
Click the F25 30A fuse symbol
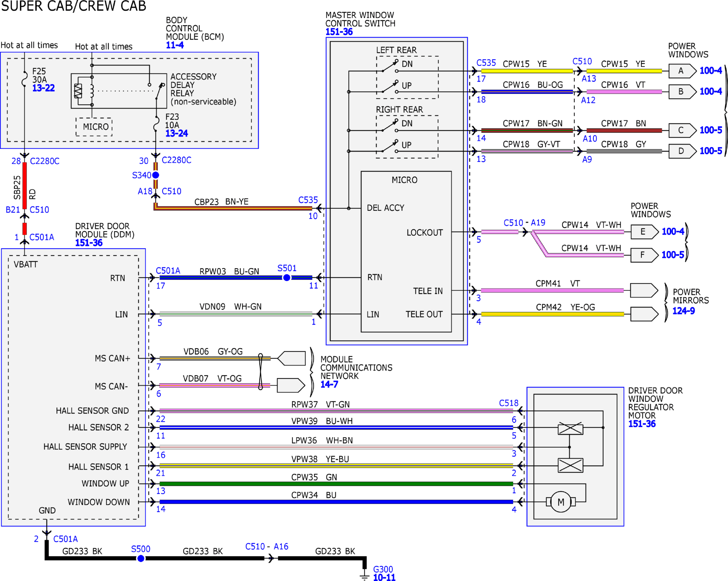[24, 79]
